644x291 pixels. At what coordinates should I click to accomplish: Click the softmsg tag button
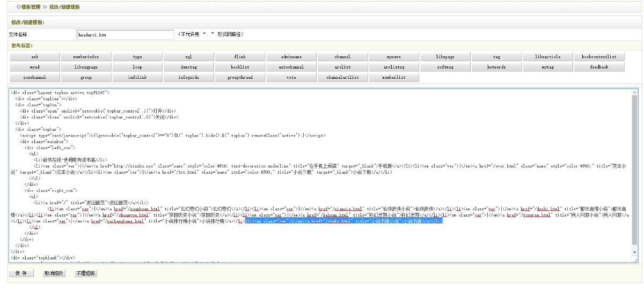point(445,67)
